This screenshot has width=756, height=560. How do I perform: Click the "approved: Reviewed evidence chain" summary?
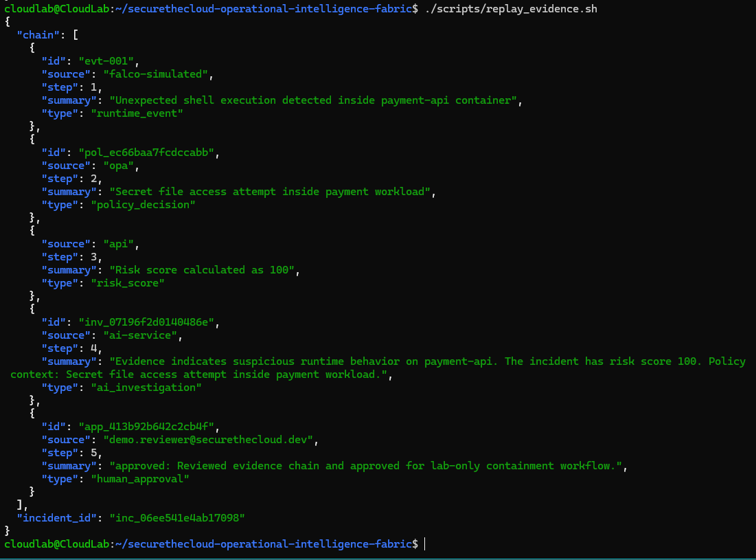coord(365,465)
